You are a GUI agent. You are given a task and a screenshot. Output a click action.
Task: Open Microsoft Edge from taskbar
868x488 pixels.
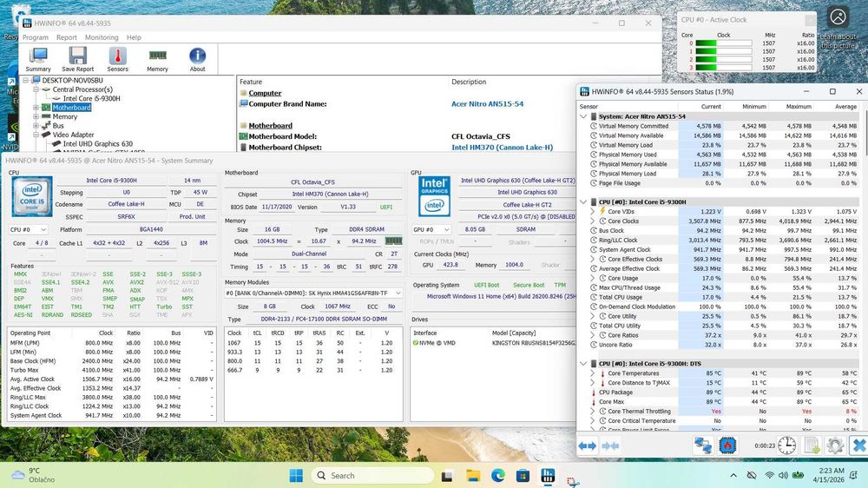coord(497,475)
